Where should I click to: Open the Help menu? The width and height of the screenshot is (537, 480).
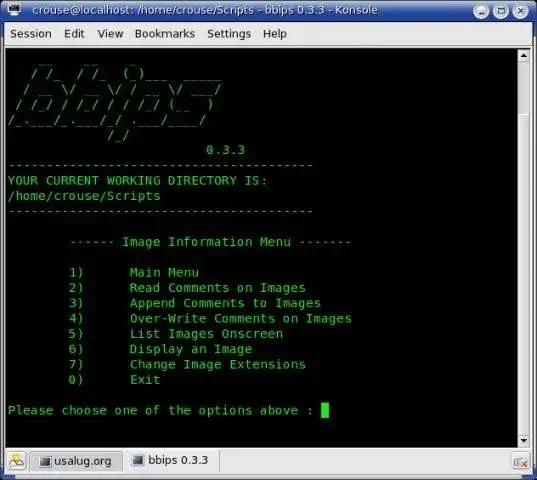pos(275,34)
